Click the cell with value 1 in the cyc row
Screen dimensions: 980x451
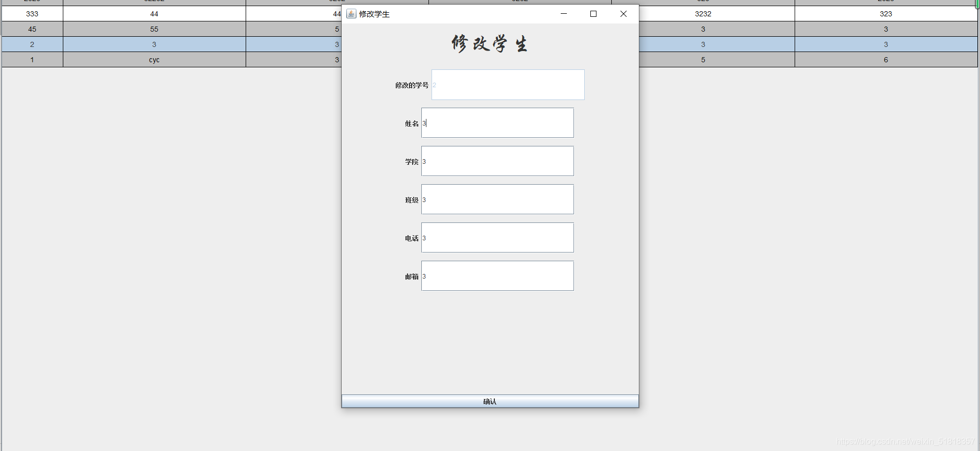(x=32, y=60)
